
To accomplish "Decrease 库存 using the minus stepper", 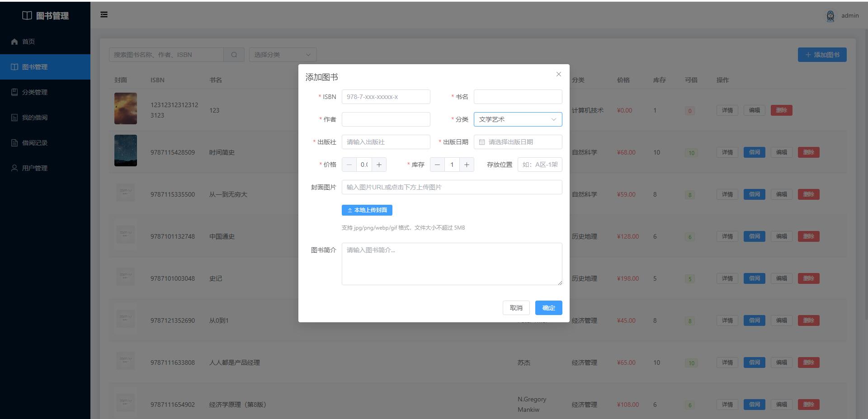I will (437, 165).
